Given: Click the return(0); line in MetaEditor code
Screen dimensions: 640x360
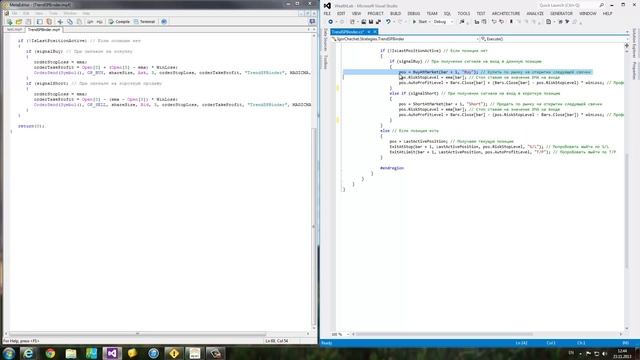Looking at the screenshot, I should point(31,126).
